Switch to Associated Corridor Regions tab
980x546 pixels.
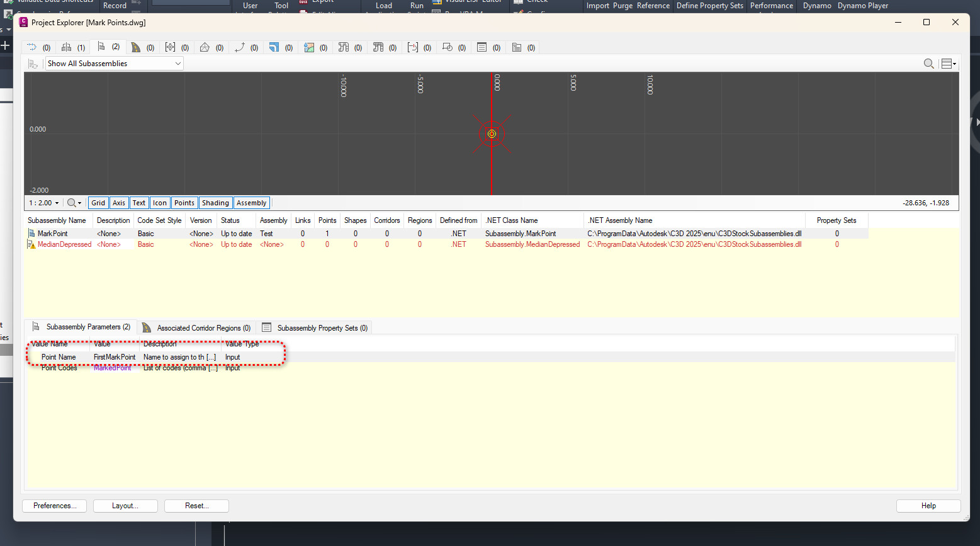197,327
